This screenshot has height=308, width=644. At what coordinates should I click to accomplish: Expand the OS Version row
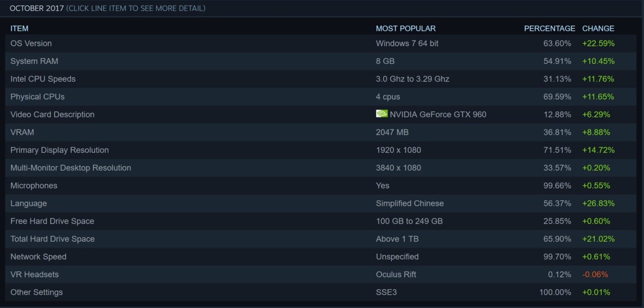[31, 43]
